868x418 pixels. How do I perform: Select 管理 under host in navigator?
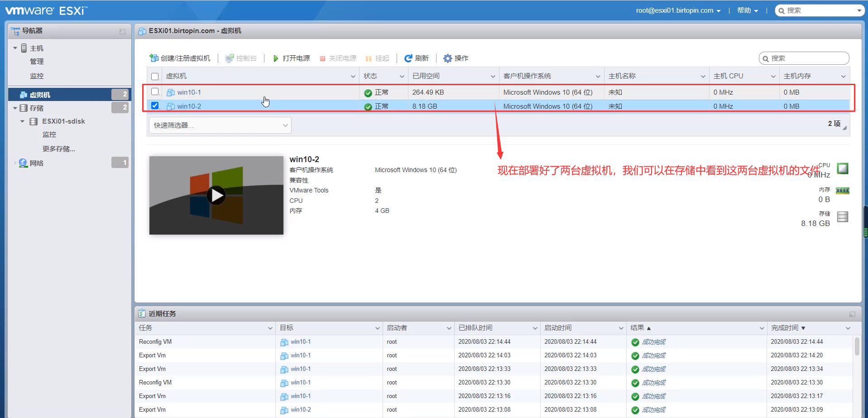tap(37, 62)
